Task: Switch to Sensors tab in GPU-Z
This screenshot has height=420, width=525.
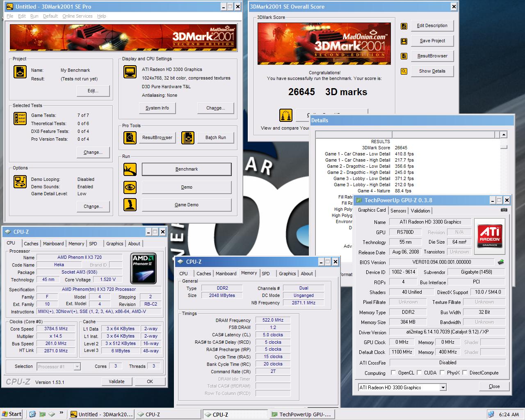Action: click(x=398, y=210)
